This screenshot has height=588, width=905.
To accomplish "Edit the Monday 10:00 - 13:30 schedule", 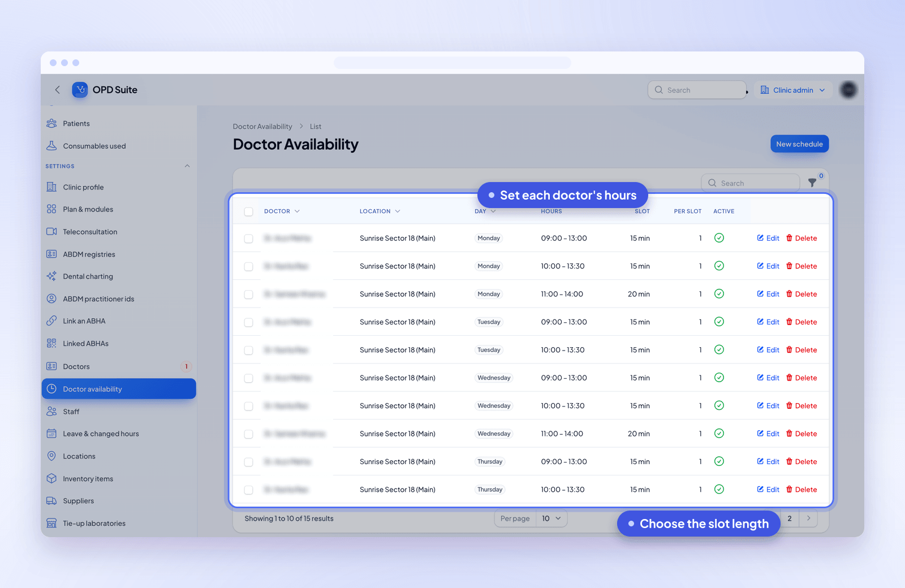I will [x=768, y=266].
